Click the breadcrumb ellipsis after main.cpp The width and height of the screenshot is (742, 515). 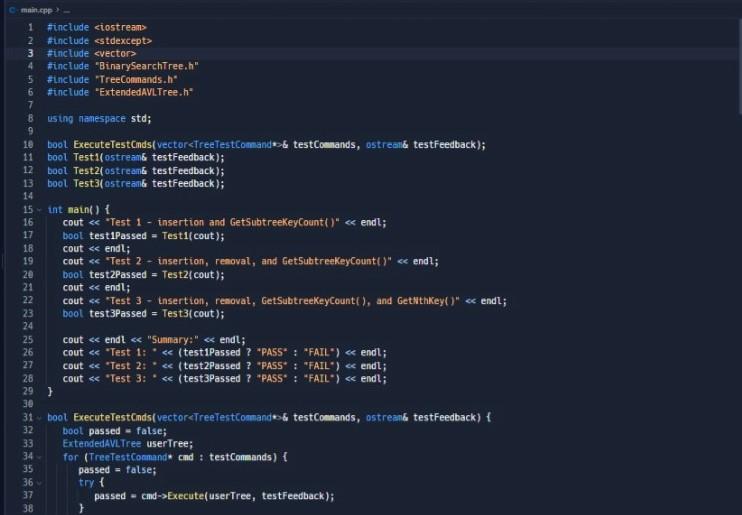point(67,10)
